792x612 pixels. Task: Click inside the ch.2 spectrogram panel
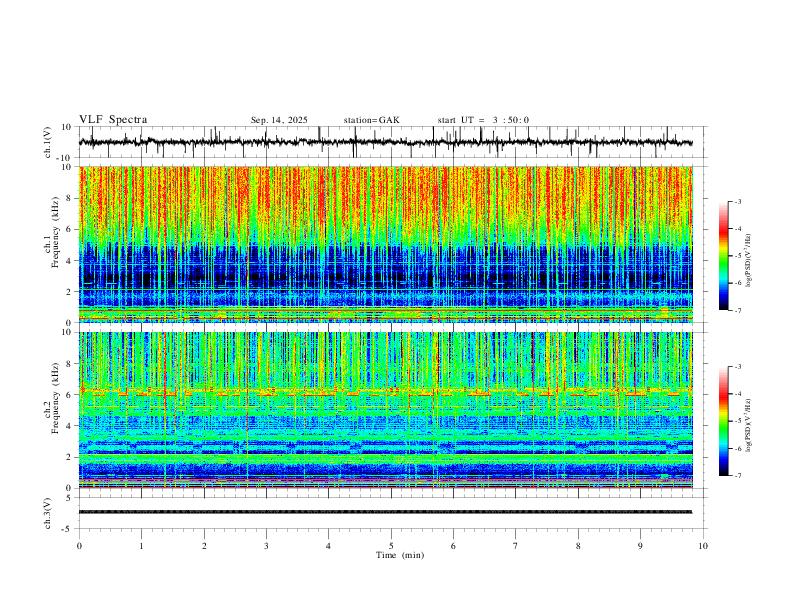click(x=385, y=410)
